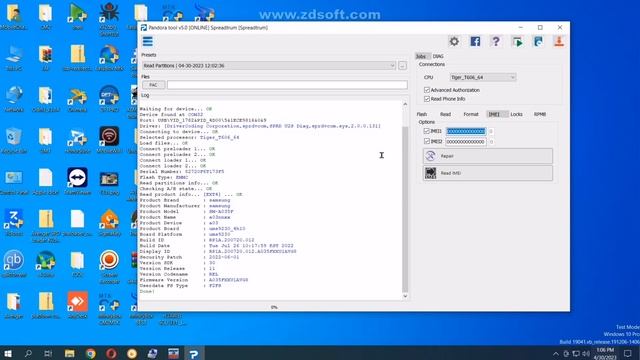640x360 pixels.
Task: Click the Repair button label
Action: pyautogui.click(x=447, y=156)
